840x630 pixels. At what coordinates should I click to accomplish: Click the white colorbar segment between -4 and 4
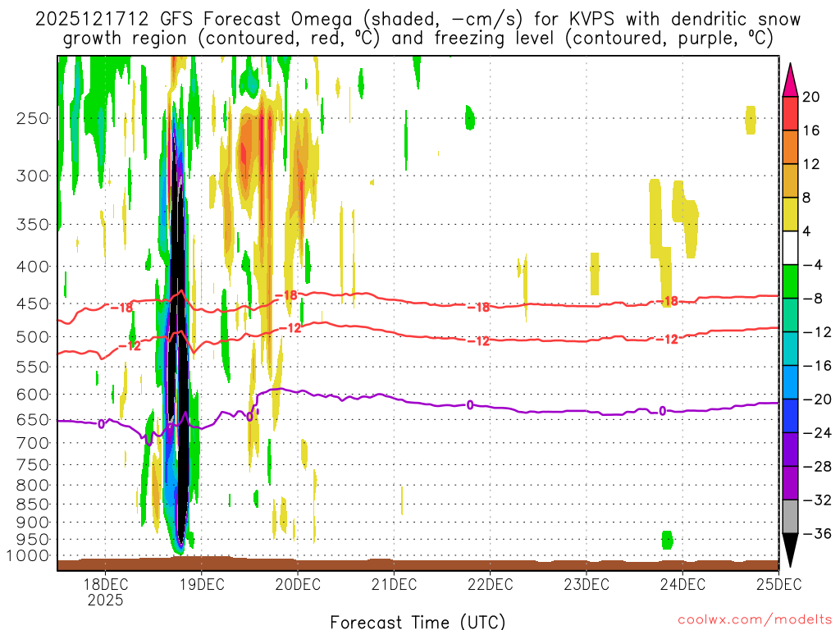(790, 248)
